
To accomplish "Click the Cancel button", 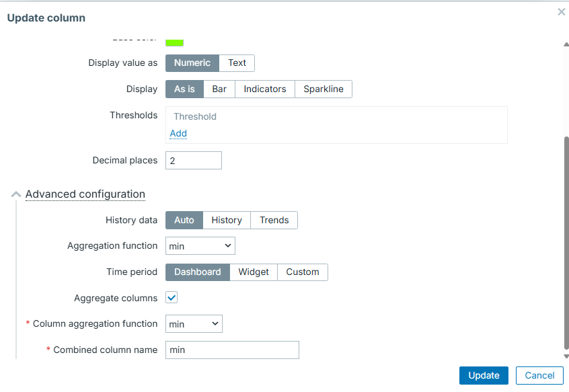I will (539, 376).
